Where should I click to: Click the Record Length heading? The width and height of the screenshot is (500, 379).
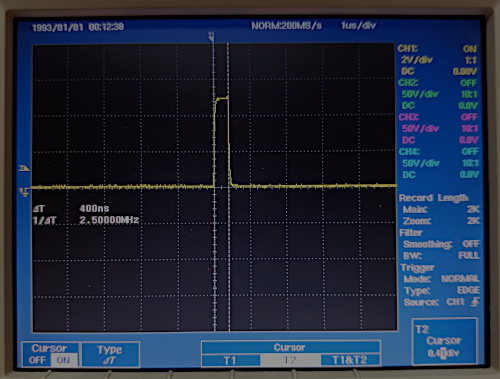tap(434, 198)
